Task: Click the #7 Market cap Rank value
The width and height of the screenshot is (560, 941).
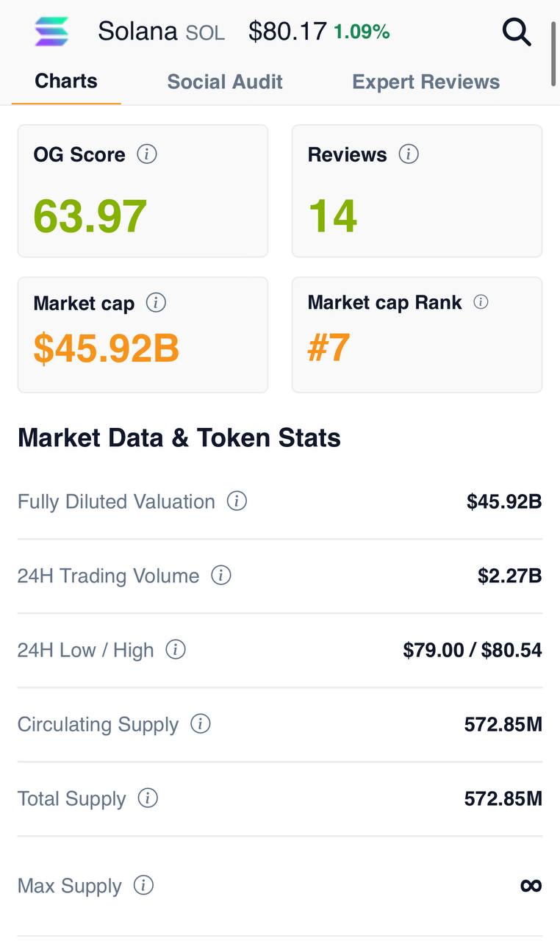Action: (329, 348)
